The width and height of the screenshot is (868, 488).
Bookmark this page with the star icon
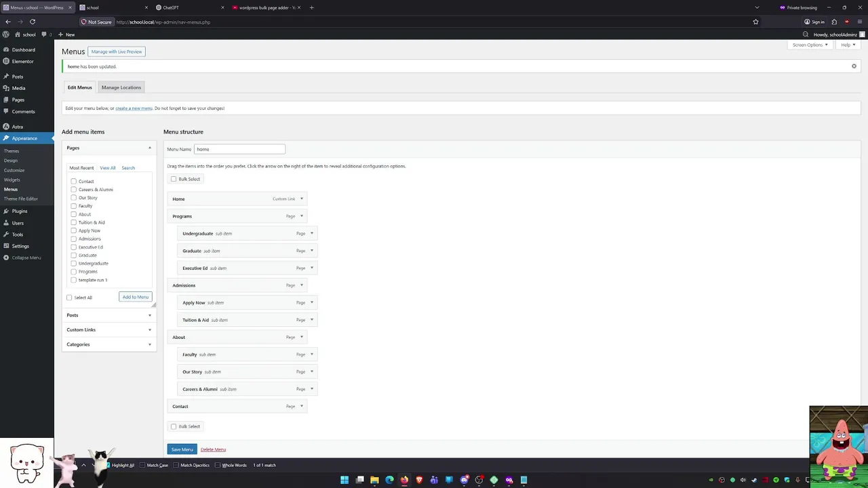pyautogui.click(x=755, y=22)
